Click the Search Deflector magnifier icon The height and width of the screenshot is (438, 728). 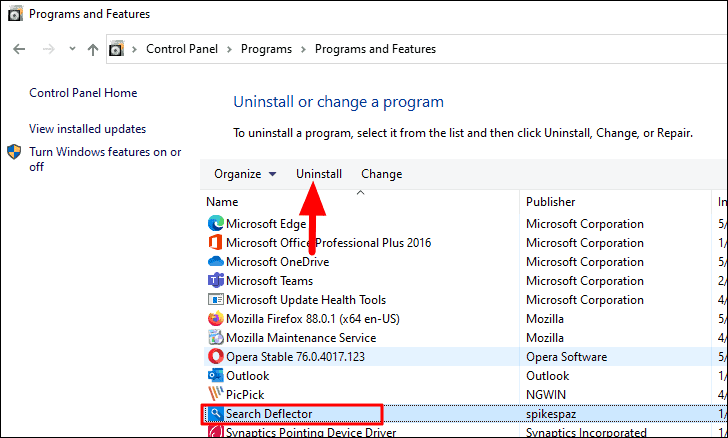point(215,413)
